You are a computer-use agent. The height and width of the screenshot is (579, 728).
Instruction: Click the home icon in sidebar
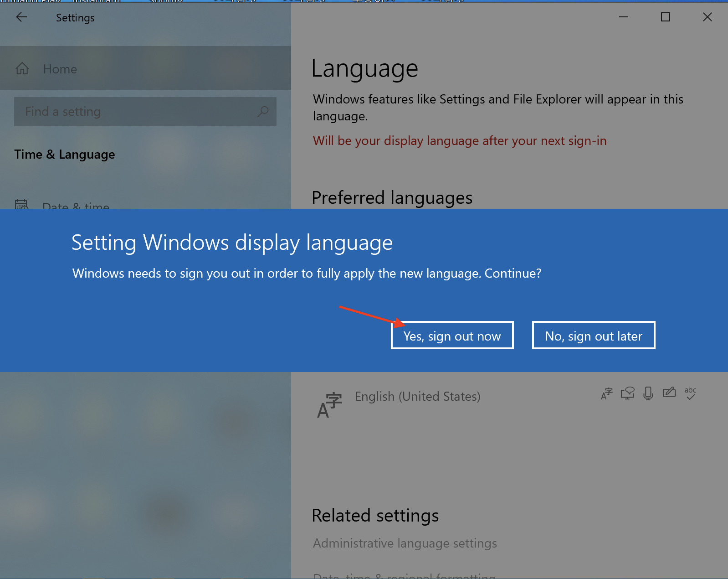(22, 69)
